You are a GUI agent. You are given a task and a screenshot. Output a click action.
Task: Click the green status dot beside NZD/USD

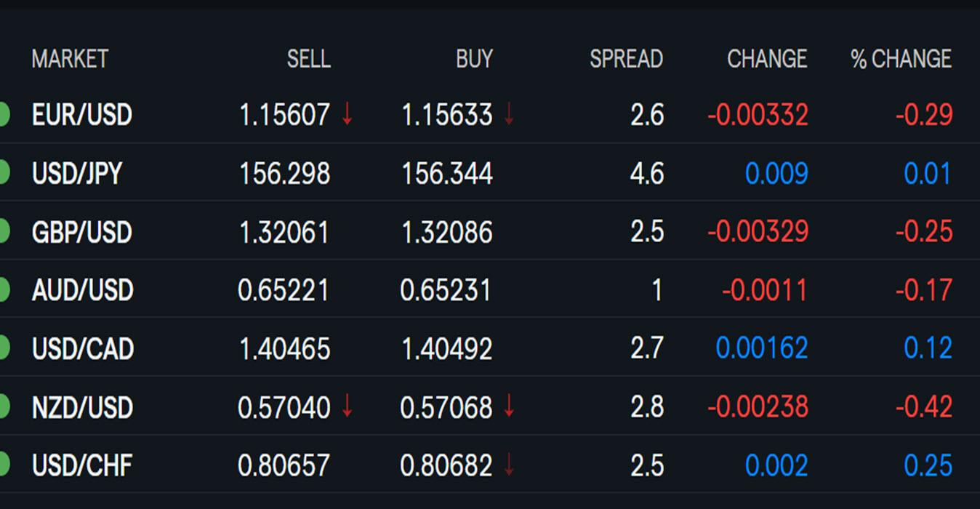[4, 406]
